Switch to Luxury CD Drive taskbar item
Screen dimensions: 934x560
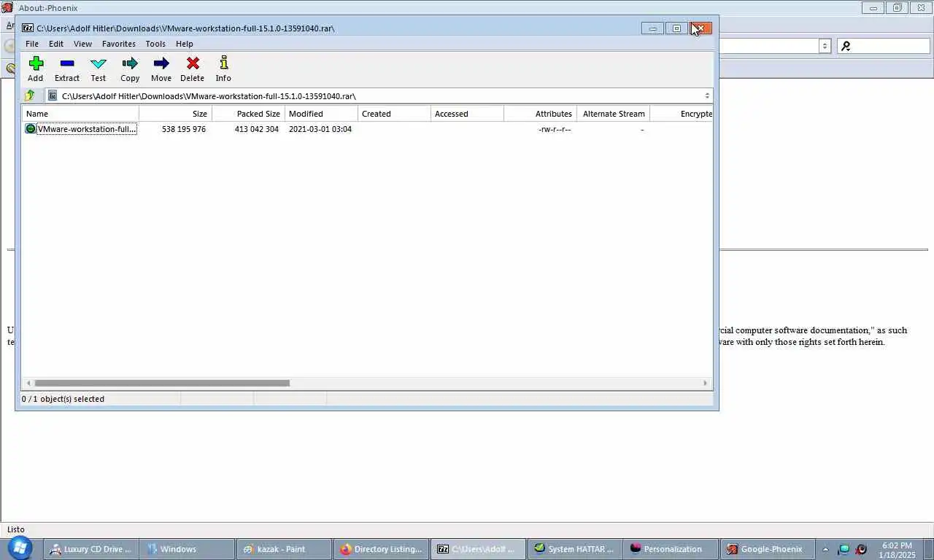[91, 549]
